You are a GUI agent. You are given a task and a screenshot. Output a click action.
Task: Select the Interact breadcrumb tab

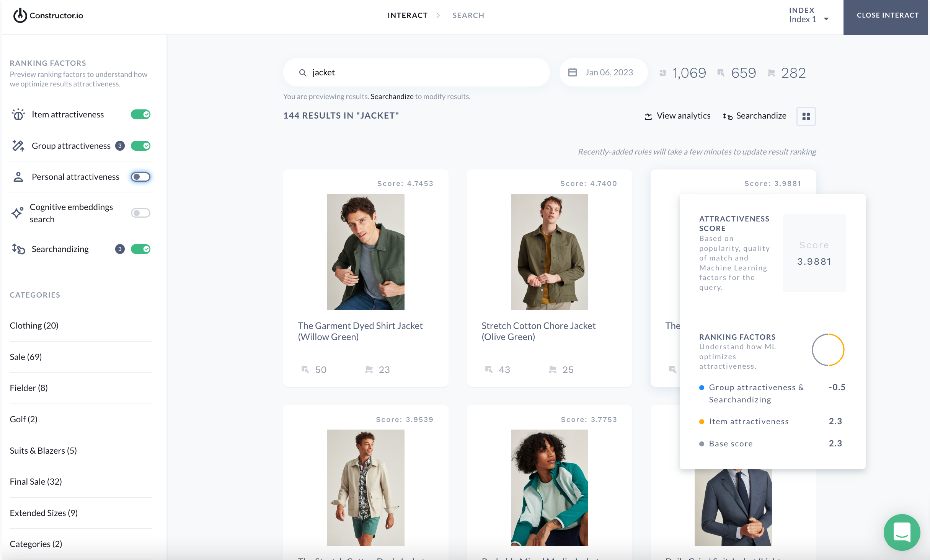tap(407, 15)
